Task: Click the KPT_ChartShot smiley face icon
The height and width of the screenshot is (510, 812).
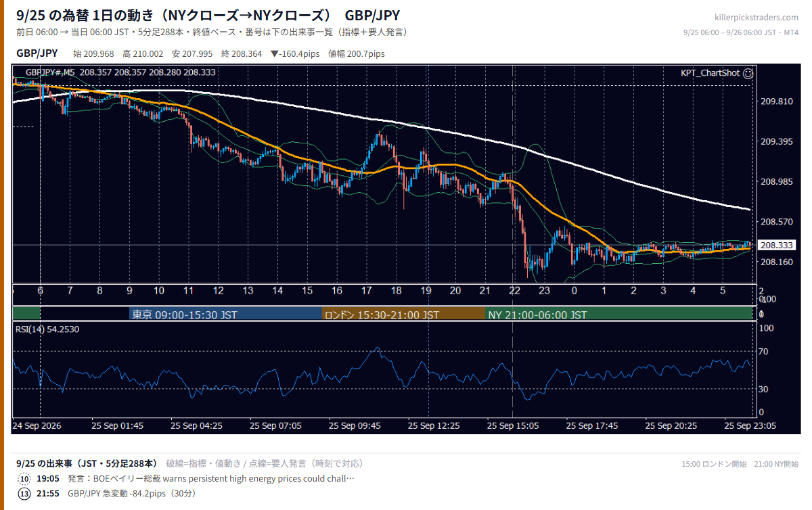Action: pyautogui.click(x=748, y=73)
